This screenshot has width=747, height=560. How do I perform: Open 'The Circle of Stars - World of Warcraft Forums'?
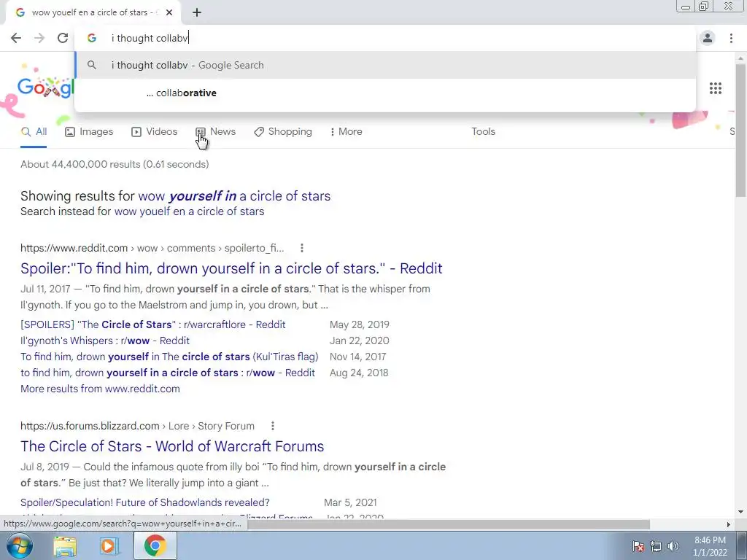pyautogui.click(x=172, y=447)
